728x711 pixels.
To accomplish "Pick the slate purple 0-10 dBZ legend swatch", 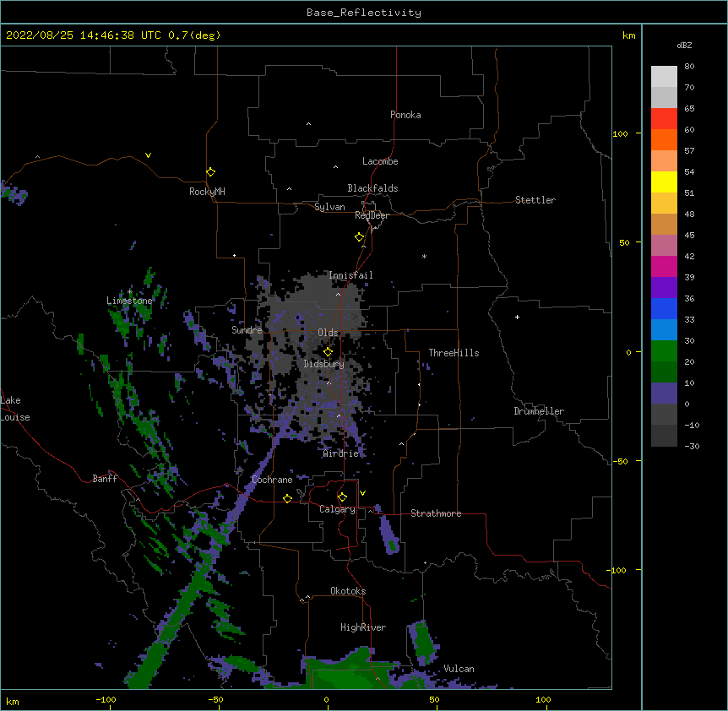I will 664,393.
